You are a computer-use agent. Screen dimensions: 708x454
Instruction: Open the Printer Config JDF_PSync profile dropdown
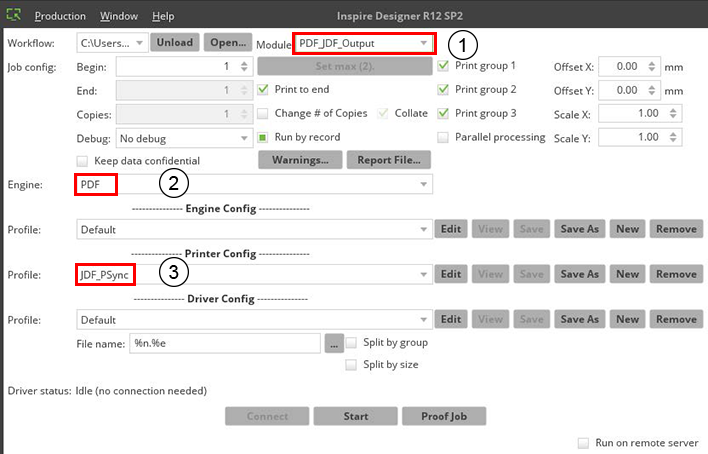[x=424, y=274]
